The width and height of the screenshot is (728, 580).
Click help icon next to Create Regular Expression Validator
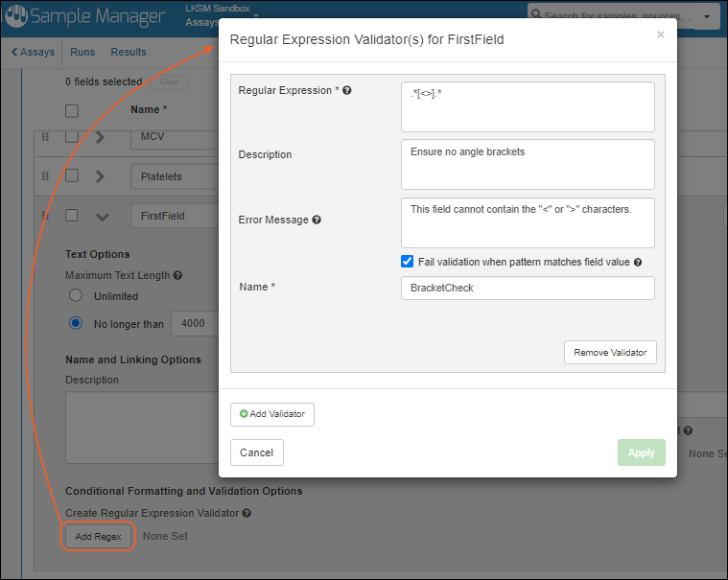[247, 513]
